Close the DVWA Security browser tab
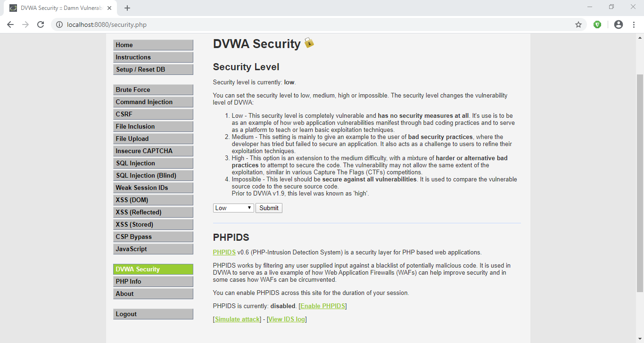This screenshot has width=644, height=343. click(109, 8)
